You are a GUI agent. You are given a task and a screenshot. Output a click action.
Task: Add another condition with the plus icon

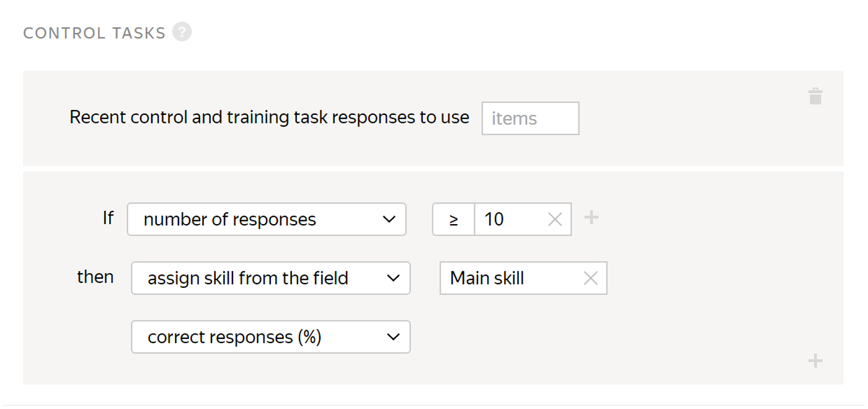591,217
